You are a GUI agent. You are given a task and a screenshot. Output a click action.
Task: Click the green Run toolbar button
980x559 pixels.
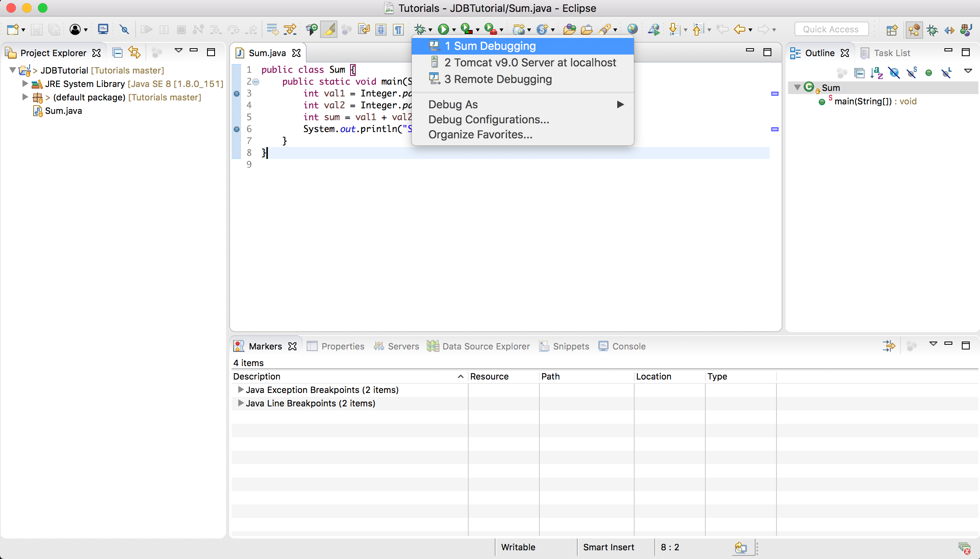coord(444,29)
